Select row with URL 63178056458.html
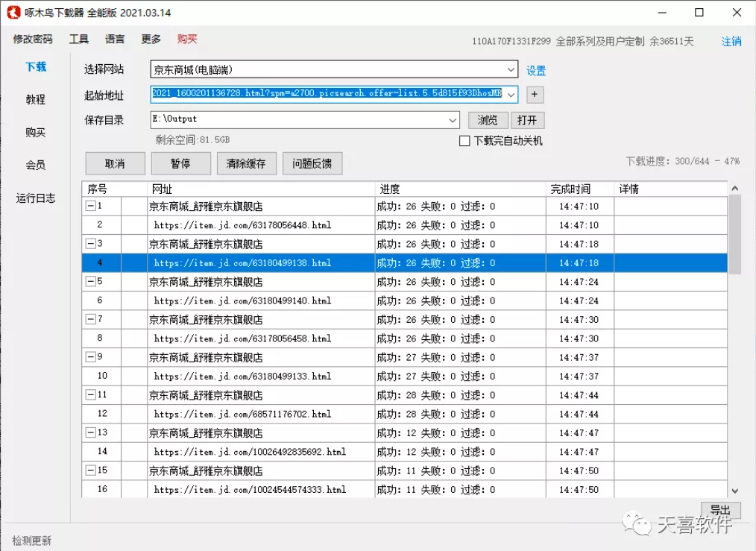 tap(405, 338)
